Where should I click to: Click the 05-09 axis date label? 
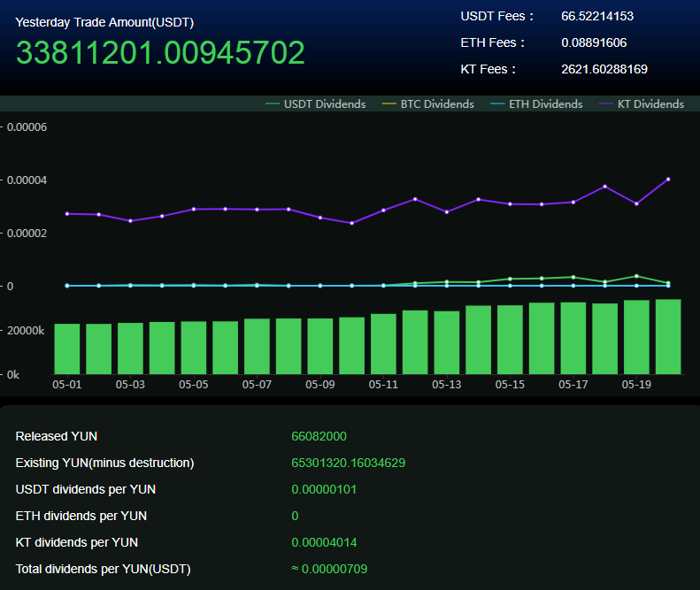320,384
